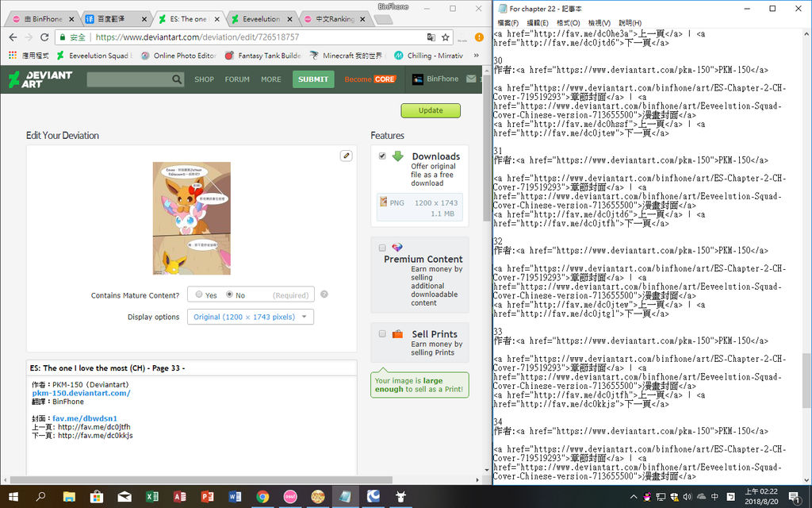Open Microsoft Store from taskbar

(x=96, y=497)
